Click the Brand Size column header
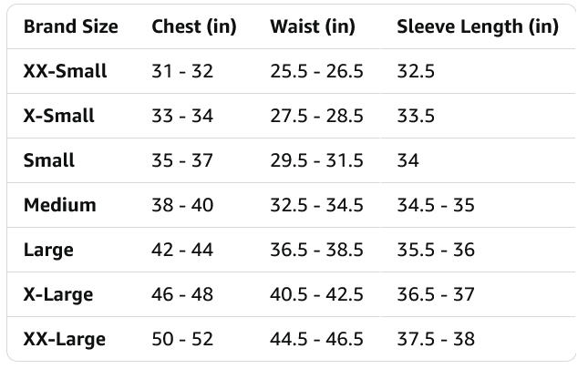 pos(71,26)
